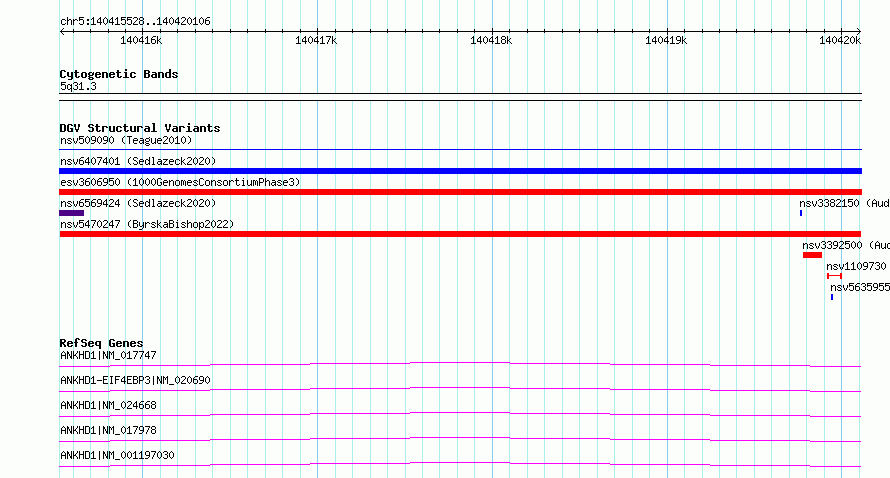Viewport: 890px width, 478px height.
Task: Click the cytogenetic band 5q31.3 bar
Action: 460,97
